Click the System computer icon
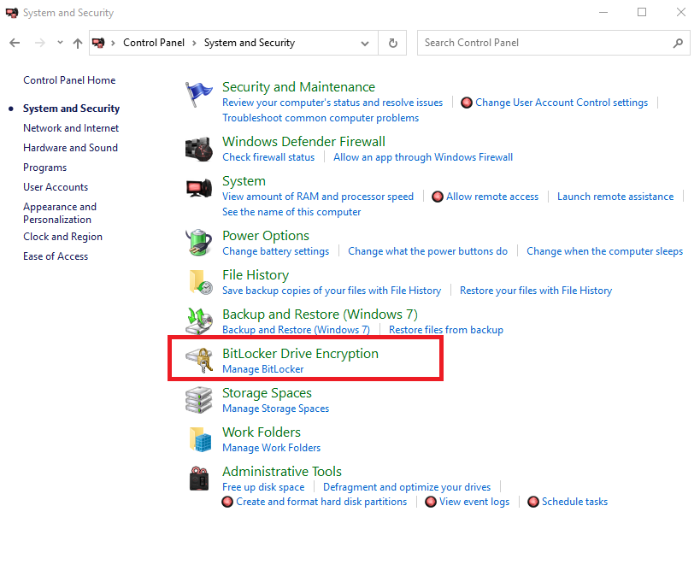Image resolution: width=700 pixels, height=588 pixels. tap(199, 189)
